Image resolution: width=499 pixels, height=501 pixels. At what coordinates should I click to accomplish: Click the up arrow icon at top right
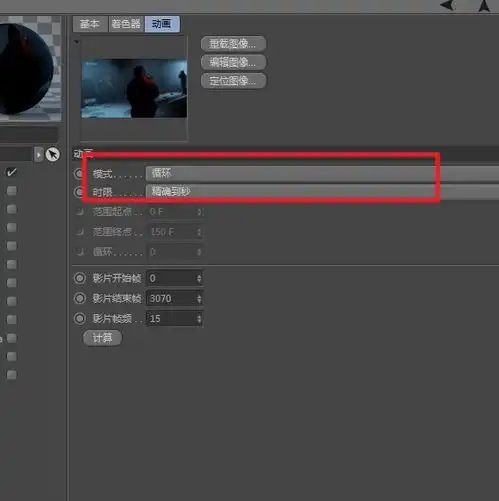point(484,5)
